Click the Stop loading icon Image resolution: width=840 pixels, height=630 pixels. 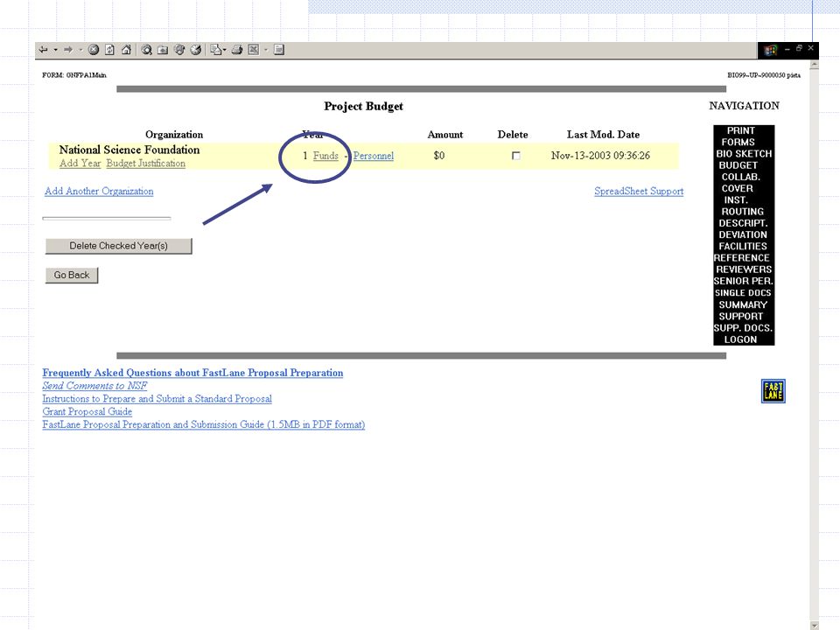coord(94,50)
